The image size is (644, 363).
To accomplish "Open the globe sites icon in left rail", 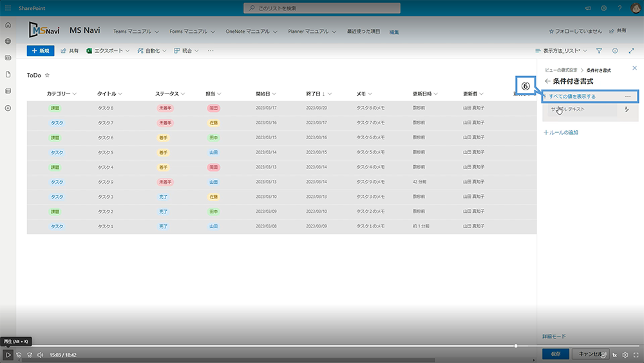I will pos(8,41).
